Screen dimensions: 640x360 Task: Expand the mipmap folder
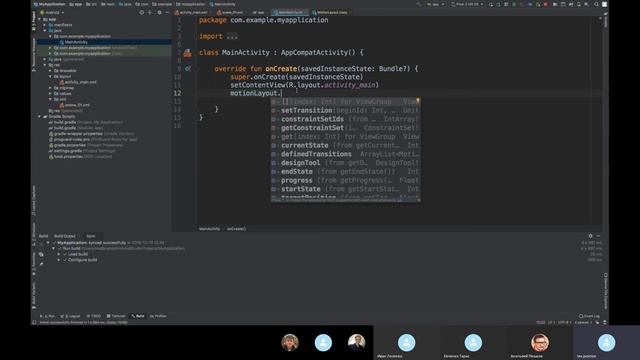point(51,88)
